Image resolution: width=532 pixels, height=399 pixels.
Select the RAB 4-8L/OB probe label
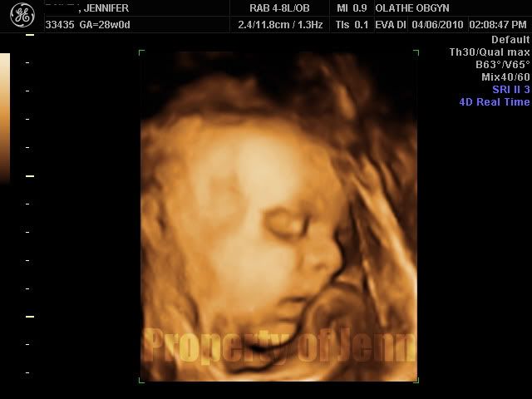(278, 8)
